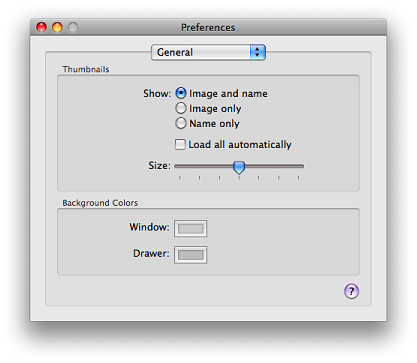Image resolution: width=417 pixels, height=363 pixels.
Task: Click the "Show:" label
Action: pyautogui.click(x=157, y=93)
